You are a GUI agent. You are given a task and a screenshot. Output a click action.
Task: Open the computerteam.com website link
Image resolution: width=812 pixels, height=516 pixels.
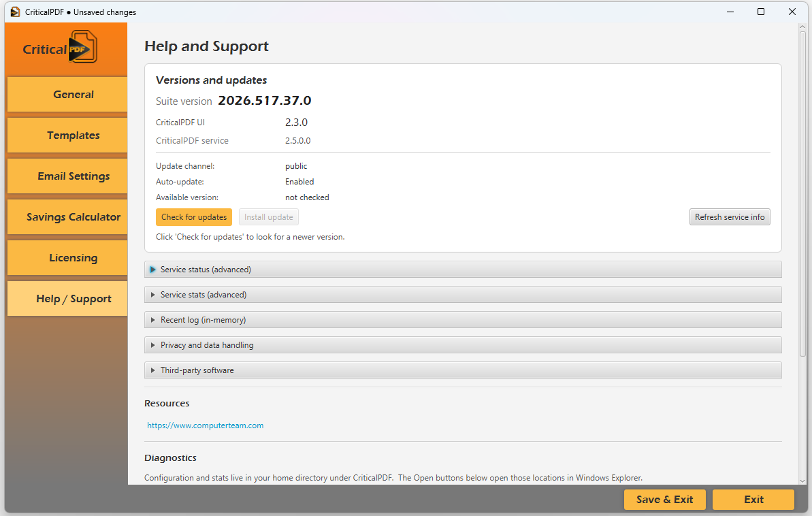pyautogui.click(x=205, y=425)
